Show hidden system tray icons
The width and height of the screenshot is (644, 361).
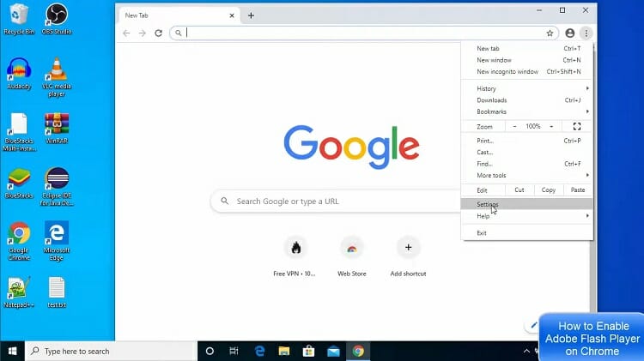coord(526,352)
